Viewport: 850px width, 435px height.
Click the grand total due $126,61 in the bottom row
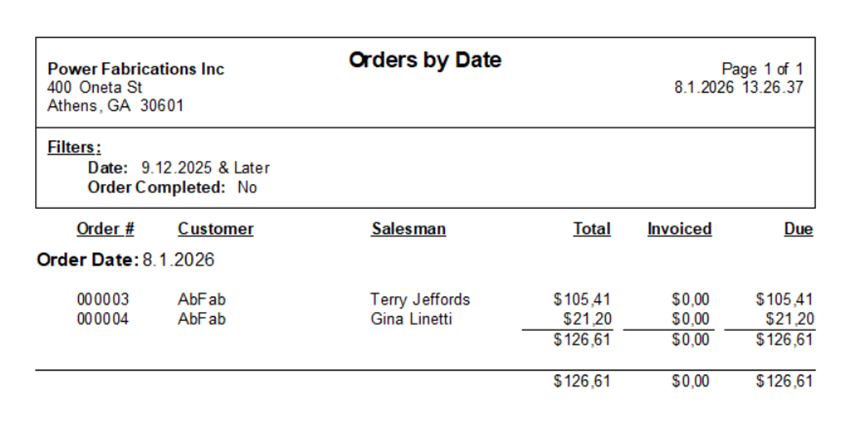(784, 381)
